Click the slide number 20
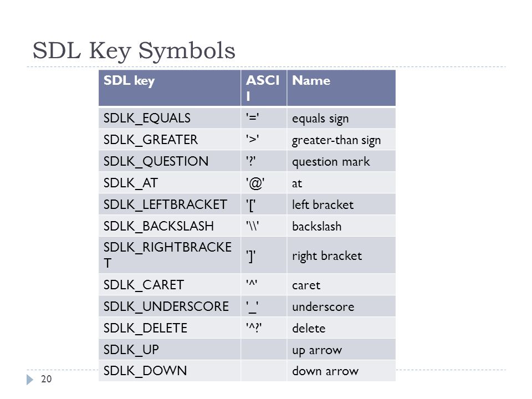 (46, 379)
